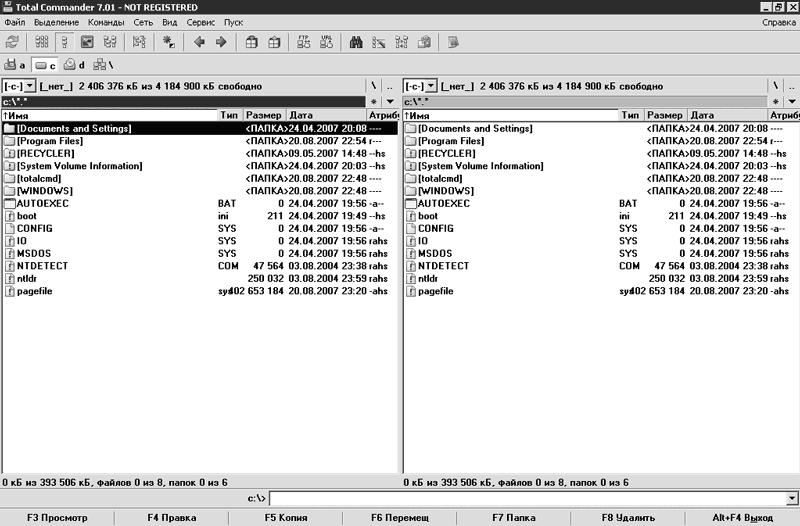Select drive a button
Viewport: 800px width, 526px height.
(x=15, y=65)
